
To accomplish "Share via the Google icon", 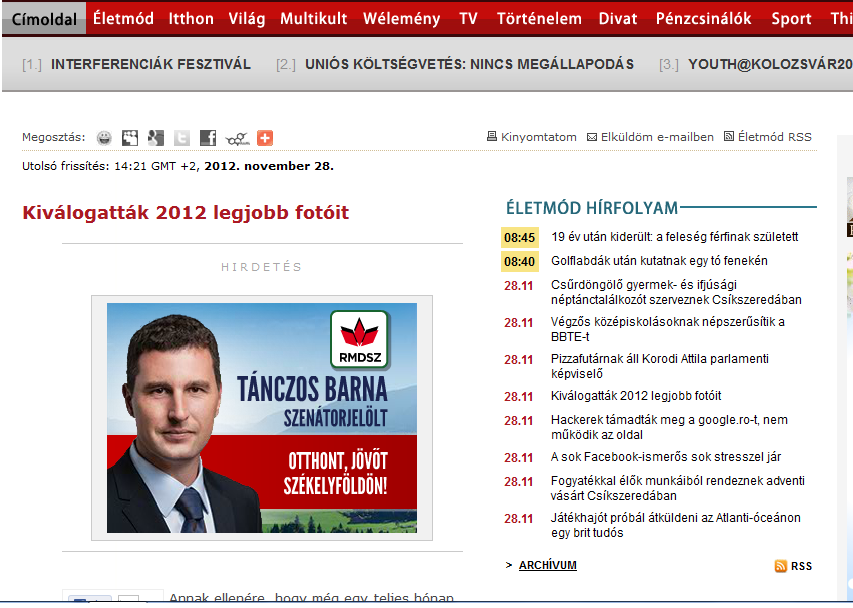I will (x=155, y=138).
